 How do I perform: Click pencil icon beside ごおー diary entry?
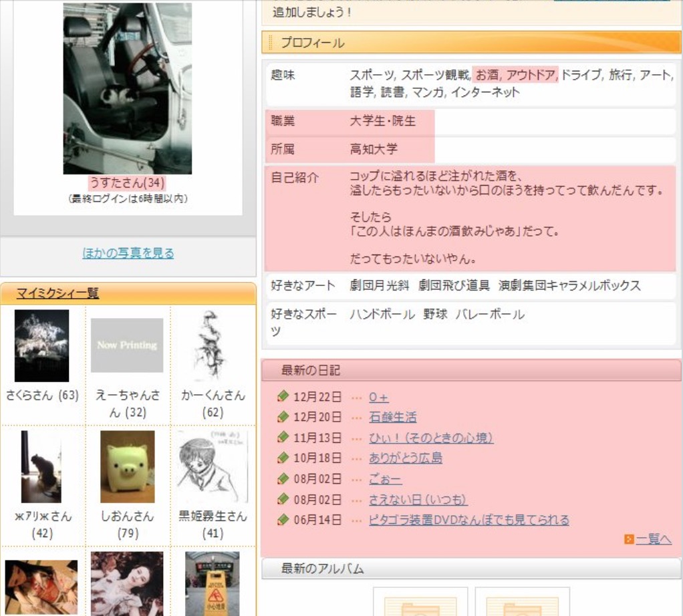click(x=283, y=478)
